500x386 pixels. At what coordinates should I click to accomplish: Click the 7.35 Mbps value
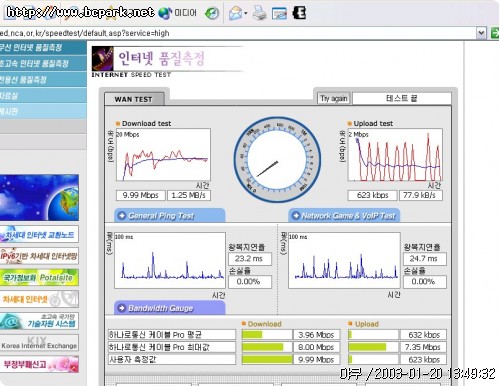click(424, 347)
